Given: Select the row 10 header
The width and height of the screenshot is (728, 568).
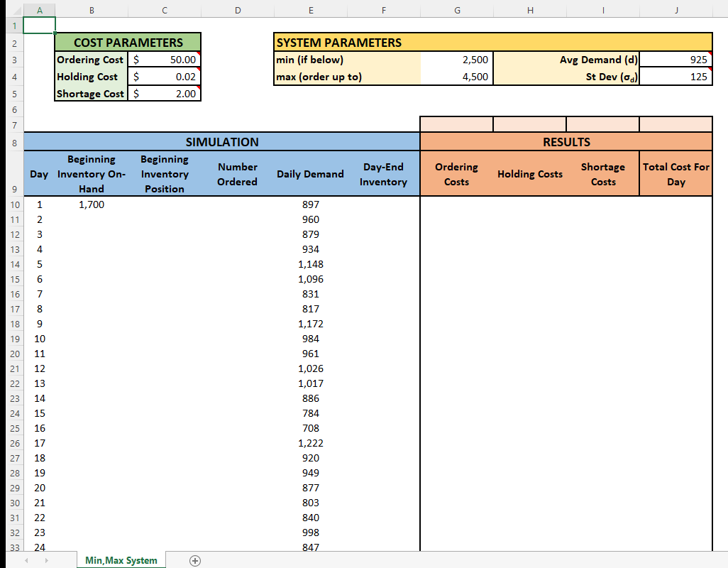Looking at the screenshot, I should [x=13, y=204].
